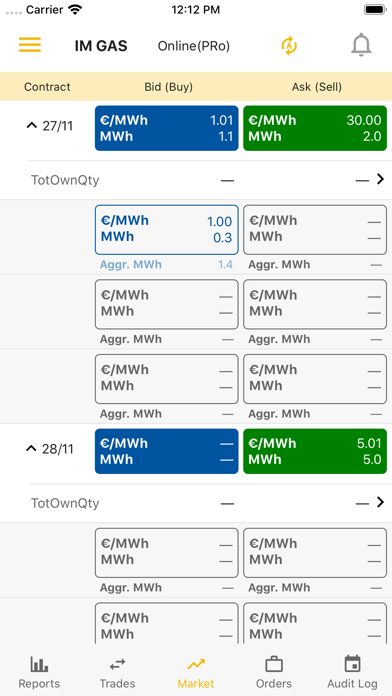Open Audit Log calendar icon
This screenshot has height=696, width=392.
(352, 664)
